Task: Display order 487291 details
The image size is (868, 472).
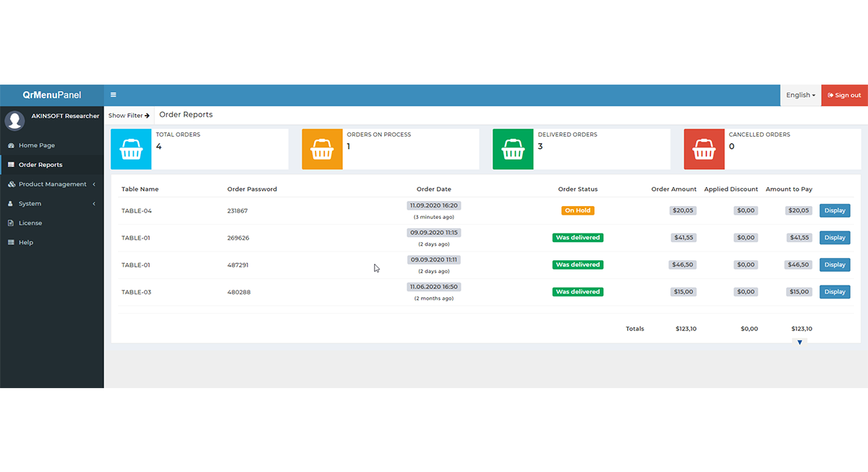Action: click(835, 265)
